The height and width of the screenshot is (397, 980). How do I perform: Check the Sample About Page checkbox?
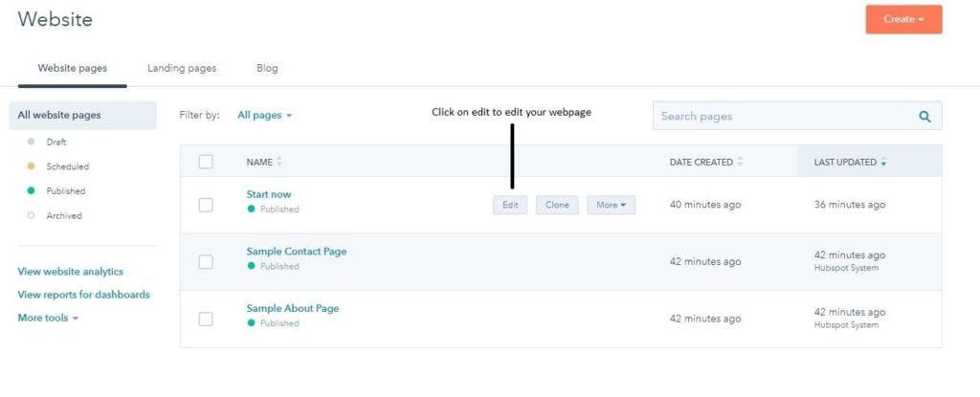[206, 319]
